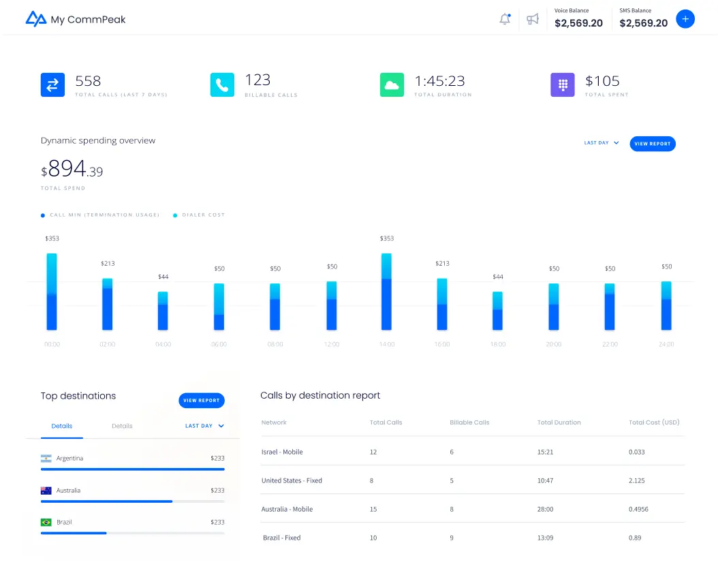Expand Last Day dropdown in spending overview

[x=602, y=143]
